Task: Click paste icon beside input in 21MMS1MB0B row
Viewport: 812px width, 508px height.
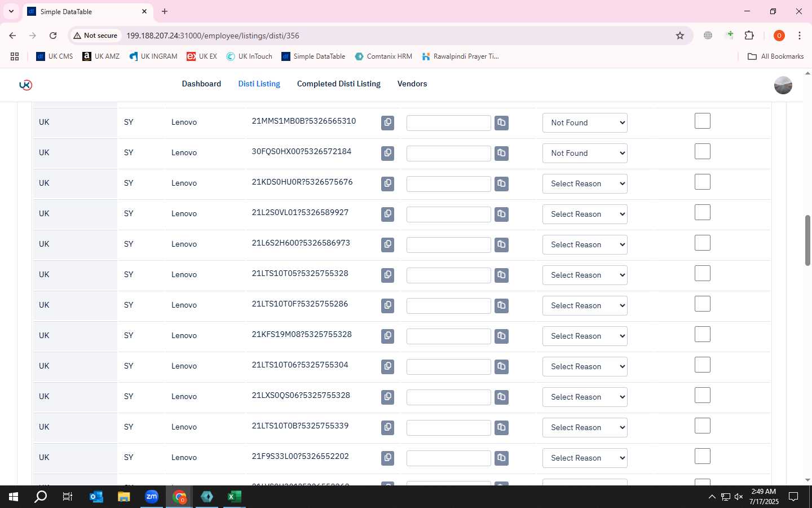Action: coord(501,122)
